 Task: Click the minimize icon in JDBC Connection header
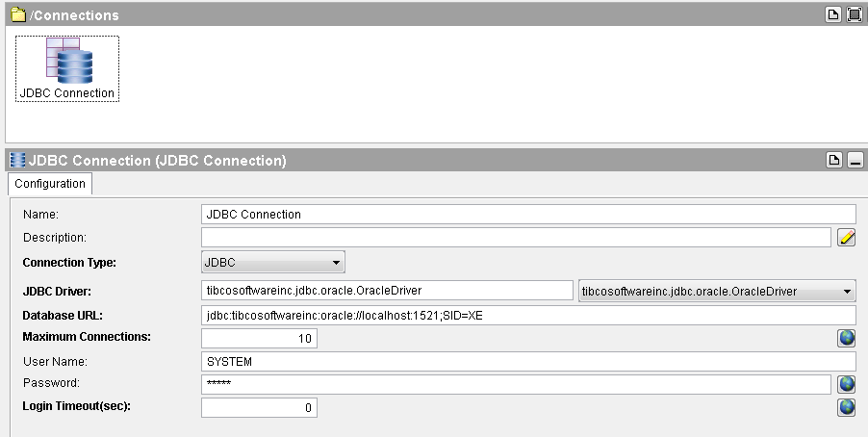pos(855,160)
